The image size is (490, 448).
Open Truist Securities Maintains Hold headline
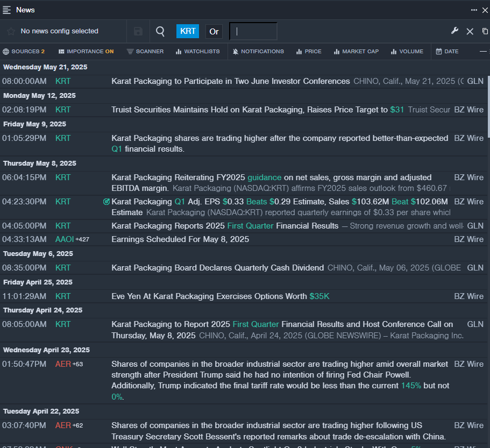point(258,110)
